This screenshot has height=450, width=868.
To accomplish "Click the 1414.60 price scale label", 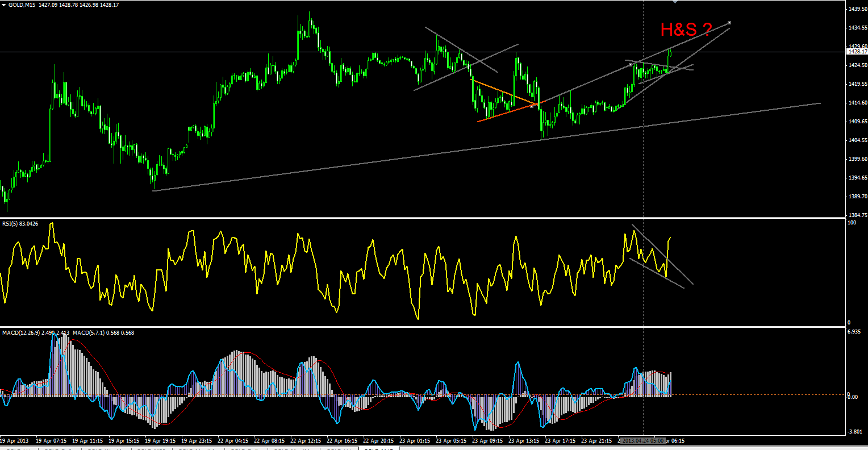I will tap(858, 103).
